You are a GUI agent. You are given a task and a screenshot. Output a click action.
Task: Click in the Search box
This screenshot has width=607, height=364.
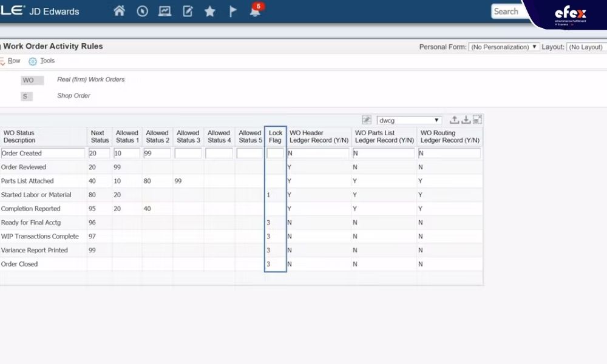[x=507, y=11]
